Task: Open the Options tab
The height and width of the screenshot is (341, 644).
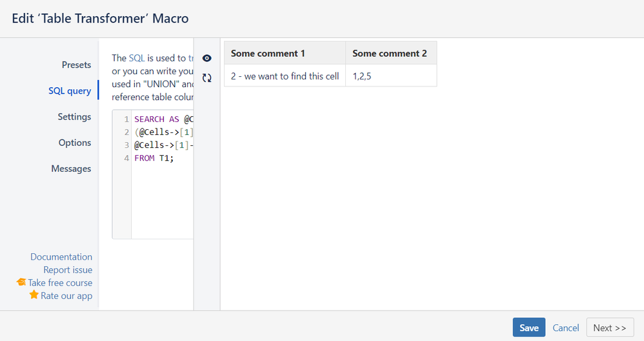Action: pos(75,143)
